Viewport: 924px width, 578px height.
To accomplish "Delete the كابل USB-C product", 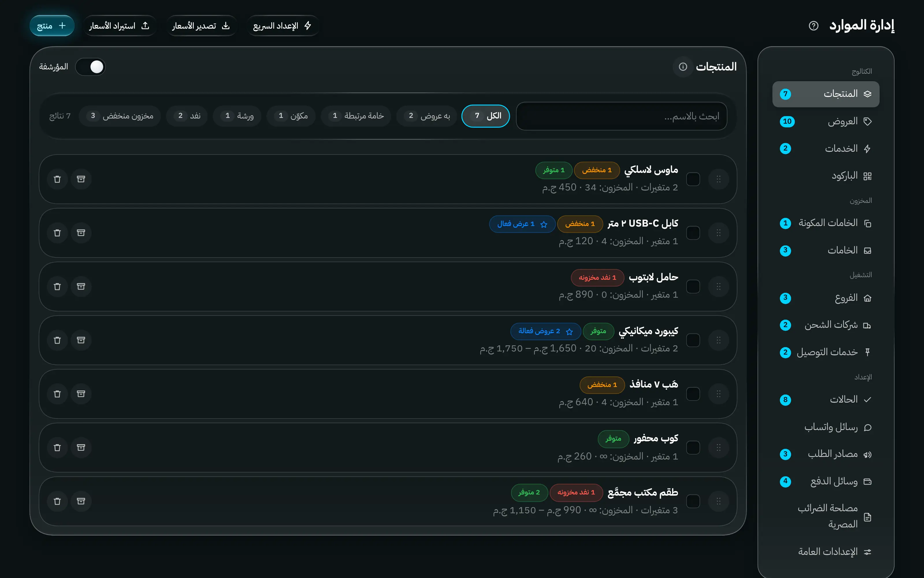I will (x=57, y=233).
